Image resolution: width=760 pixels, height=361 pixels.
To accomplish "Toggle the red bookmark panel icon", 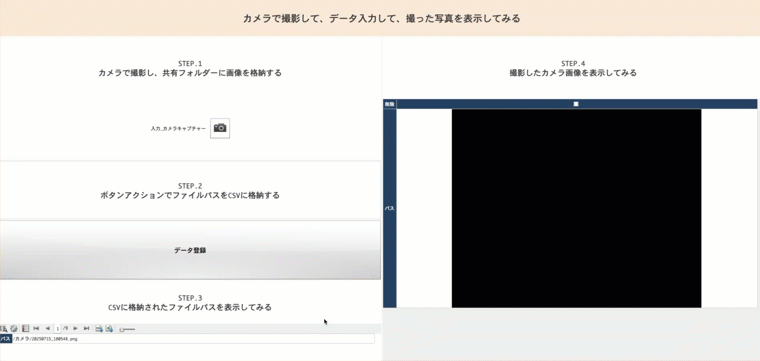I will [25, 329].
